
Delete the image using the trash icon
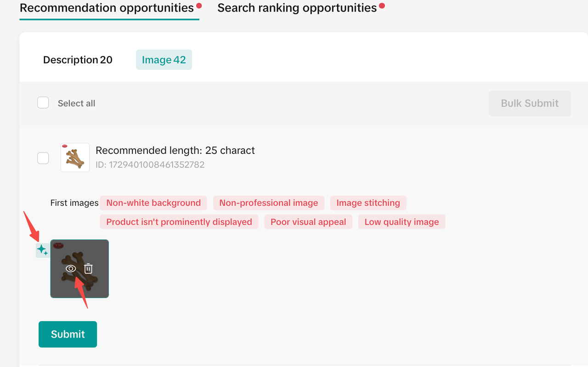click(x=89, y=269)
